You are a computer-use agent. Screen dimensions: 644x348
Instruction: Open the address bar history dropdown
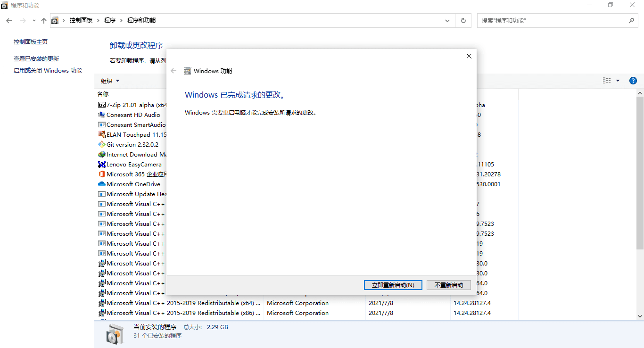(447, 21)
